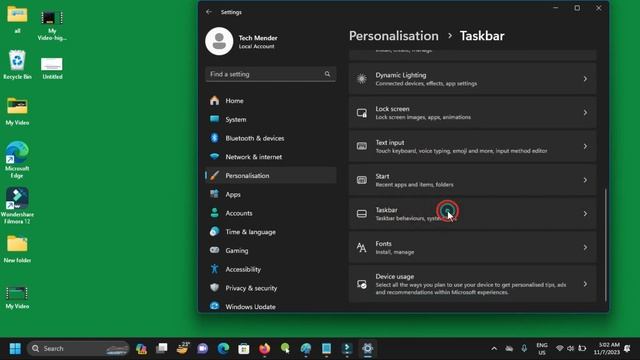Click the search magnifier icon in Settings
Viewport: 640px width, 360px height.
pos(327,74)
